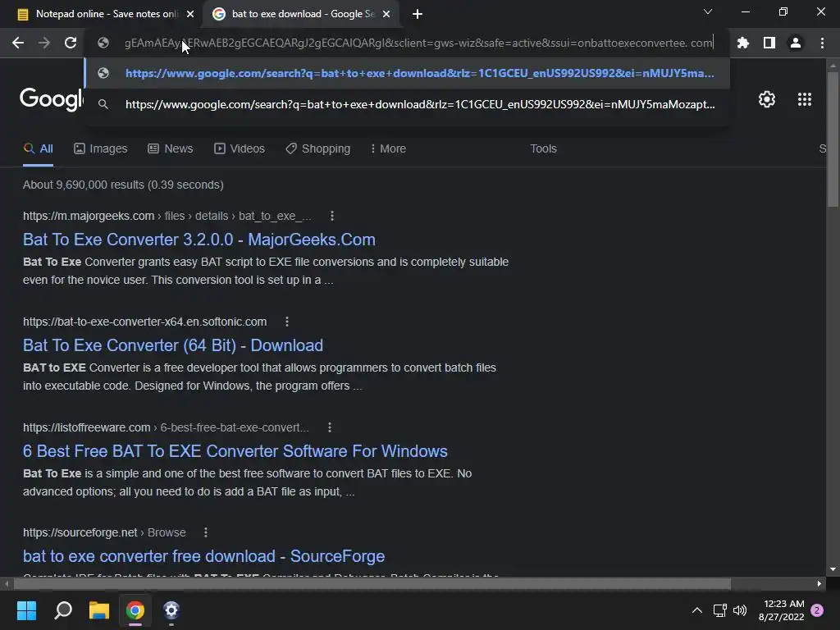Click the scroll down arrow
This screenshot has height=630, width=840.
click(x=833, y=569)
